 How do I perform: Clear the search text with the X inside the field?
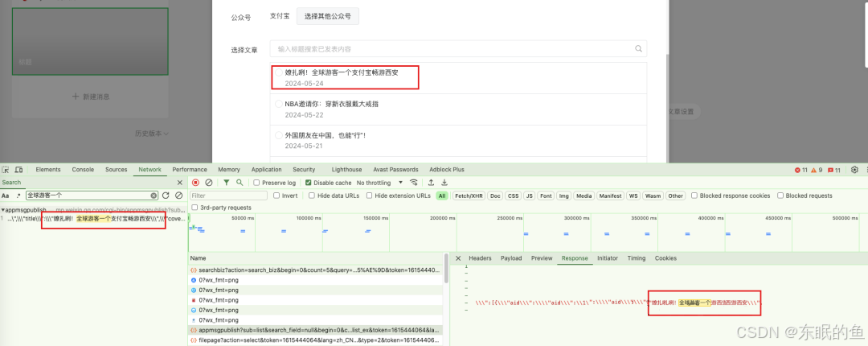click(x=154, y=196)
